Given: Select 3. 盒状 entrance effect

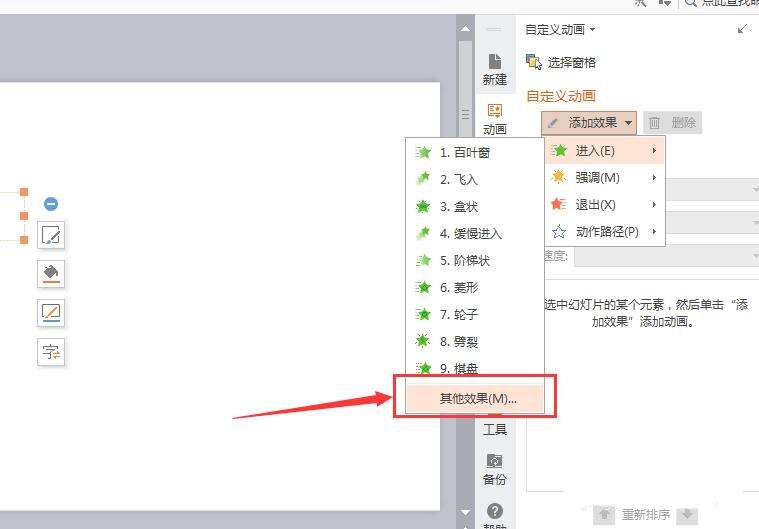Looking at the screenshot, I should click(x=474, y=207).
